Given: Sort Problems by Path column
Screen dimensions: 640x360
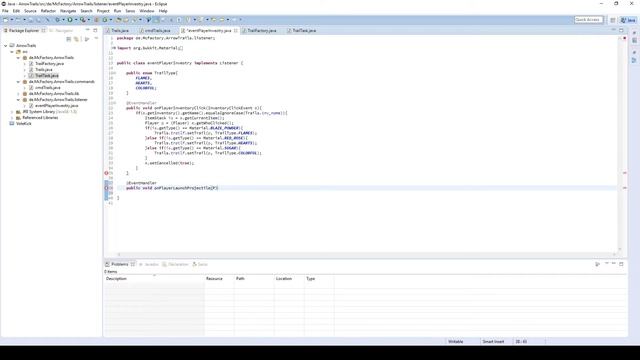Looking at the screenshot, I should [254, 279].
